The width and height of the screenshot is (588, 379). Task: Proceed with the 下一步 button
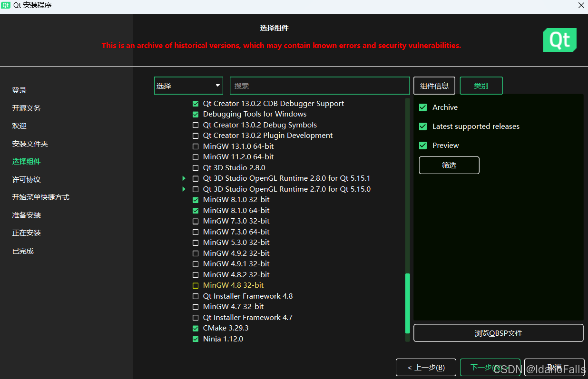tap(490, 368)
